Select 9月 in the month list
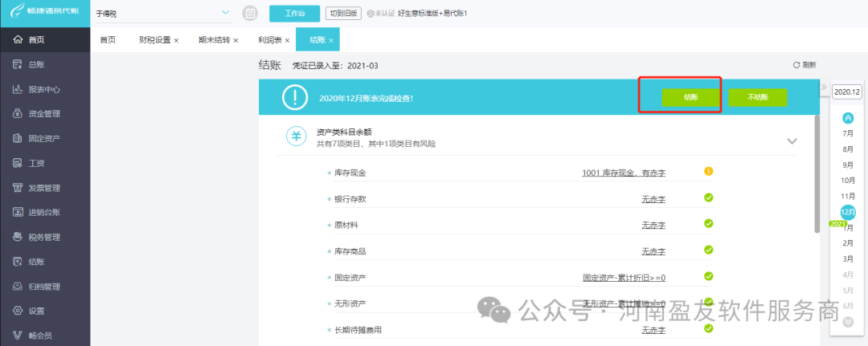The height and width of the screenshot is (346, 868). click(848, 165)
